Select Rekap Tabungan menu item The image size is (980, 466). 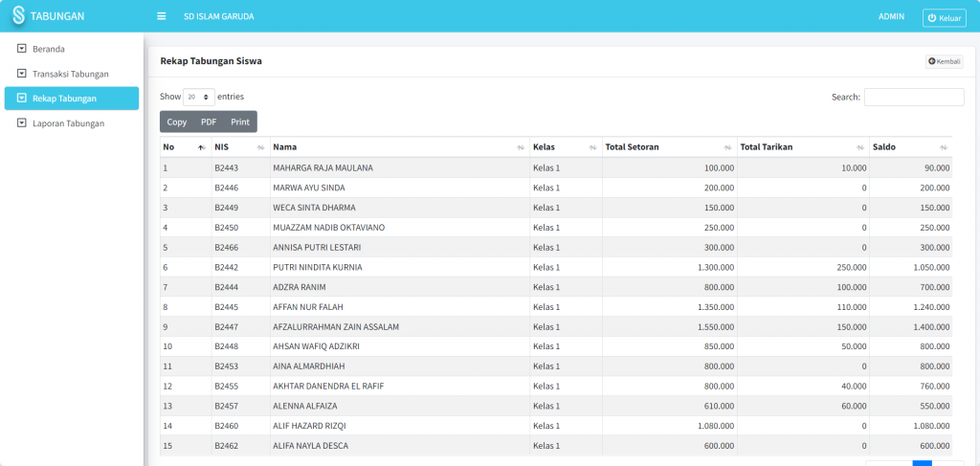coord(72,98)
